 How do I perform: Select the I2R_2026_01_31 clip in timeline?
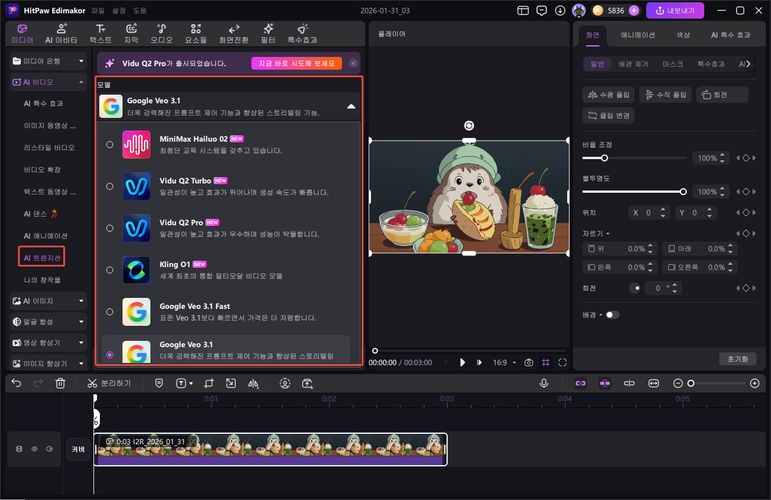point(270,449)
